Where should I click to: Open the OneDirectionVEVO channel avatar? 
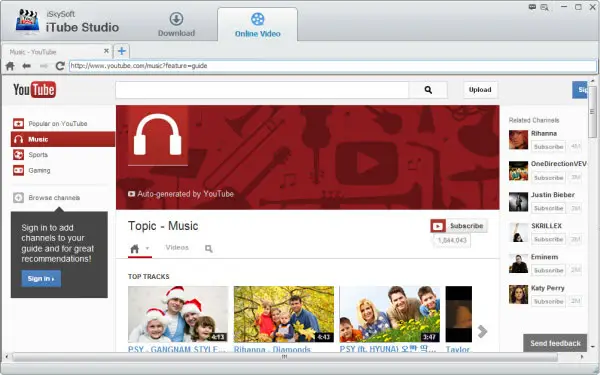pyautogui.click(x=518, y=171)
